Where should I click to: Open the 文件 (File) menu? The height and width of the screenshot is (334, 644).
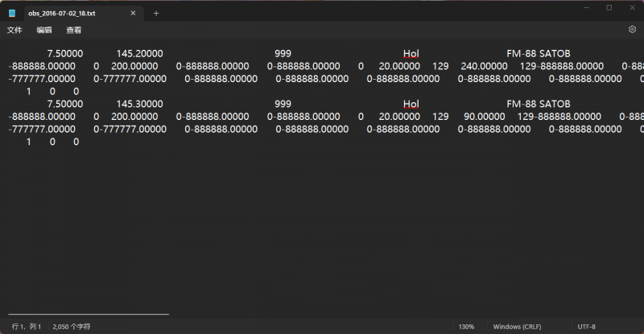(x=14, y=30)
